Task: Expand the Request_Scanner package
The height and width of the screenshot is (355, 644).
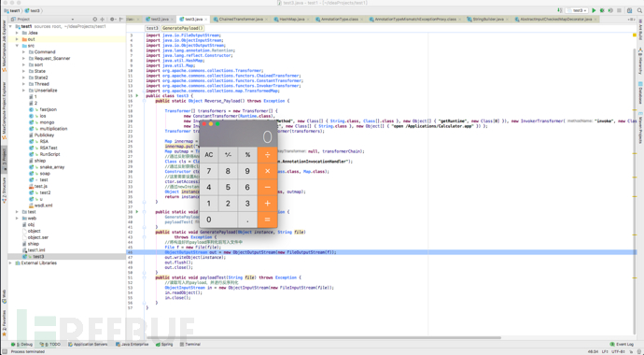Action: pos(23,58)
